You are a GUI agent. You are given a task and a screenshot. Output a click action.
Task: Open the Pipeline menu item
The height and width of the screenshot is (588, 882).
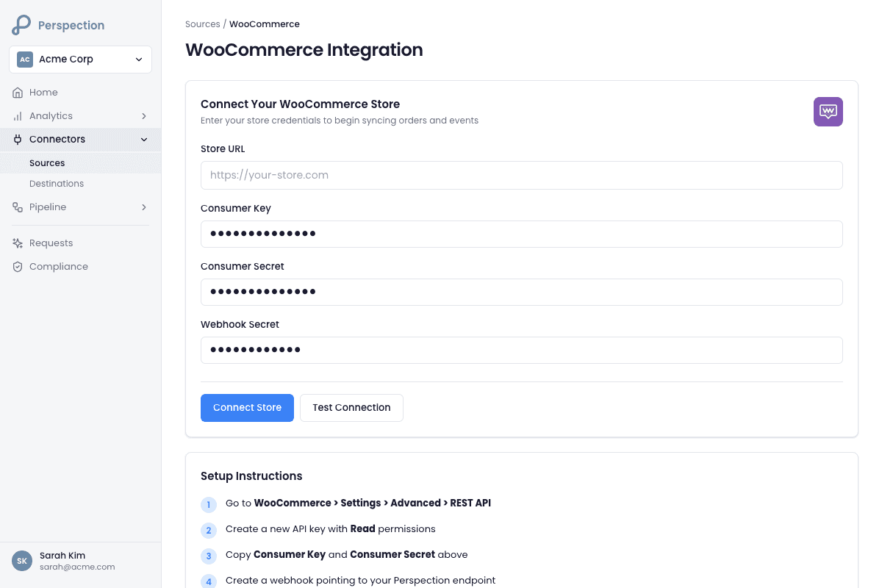coord(81,207)
